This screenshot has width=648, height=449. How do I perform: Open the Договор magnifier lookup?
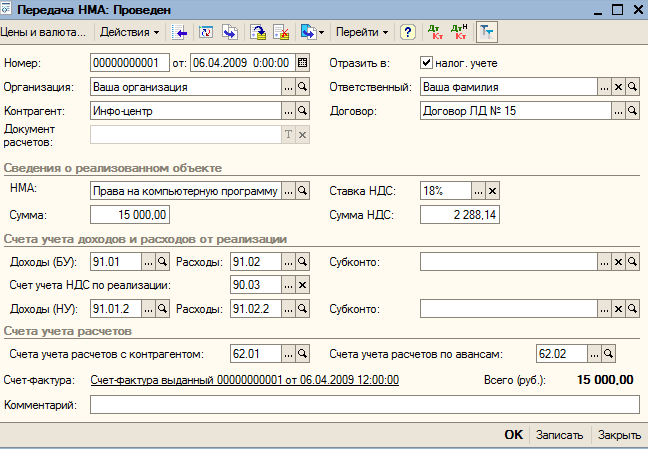(632, 111)
